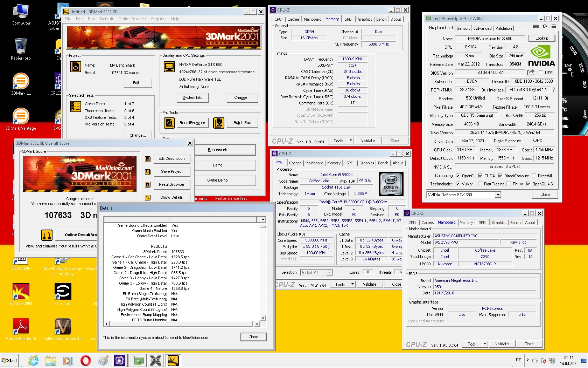Click the Bus Interface question mark icon

554,90
